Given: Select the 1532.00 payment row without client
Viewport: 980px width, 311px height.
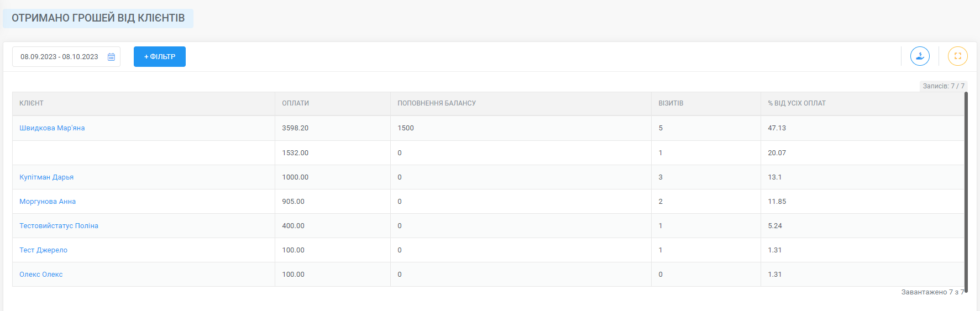Looking at the screenshot, I should (x=488, y=152).
